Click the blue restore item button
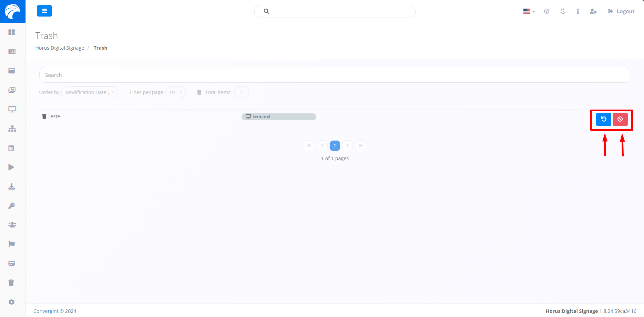The height and width of the screenshot is (317, 644). point(603,119)
